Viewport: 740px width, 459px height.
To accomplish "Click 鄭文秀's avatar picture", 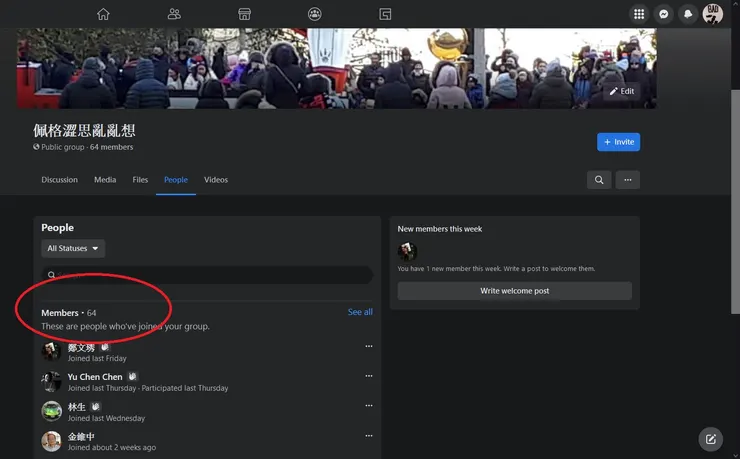I will [51, 351].
